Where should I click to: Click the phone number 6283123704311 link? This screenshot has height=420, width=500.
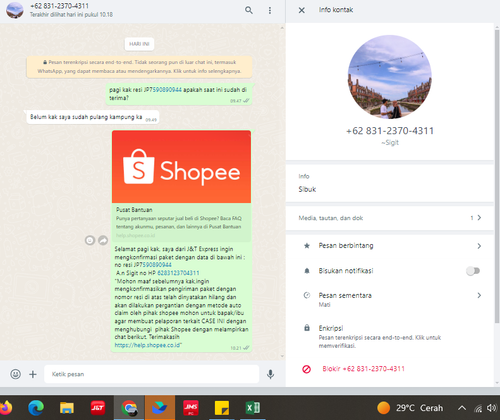point(178,273)
